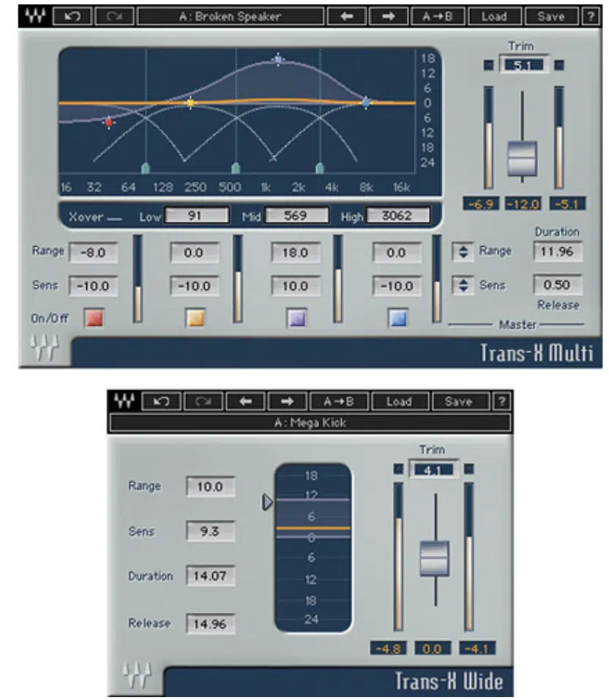This screenshot has width=609, height=700.
Task: Open help in Trans-X Wide toolbar
Action: tap(501, 401)
